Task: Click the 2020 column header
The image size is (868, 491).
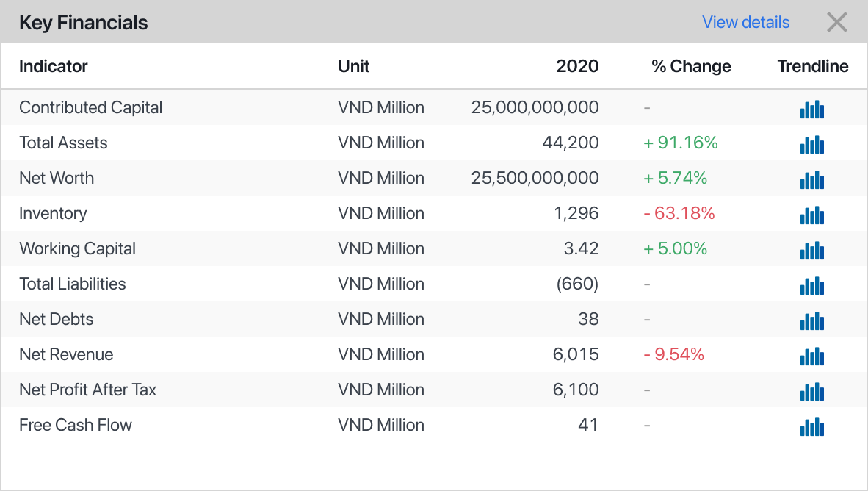Action: (576, 66)
